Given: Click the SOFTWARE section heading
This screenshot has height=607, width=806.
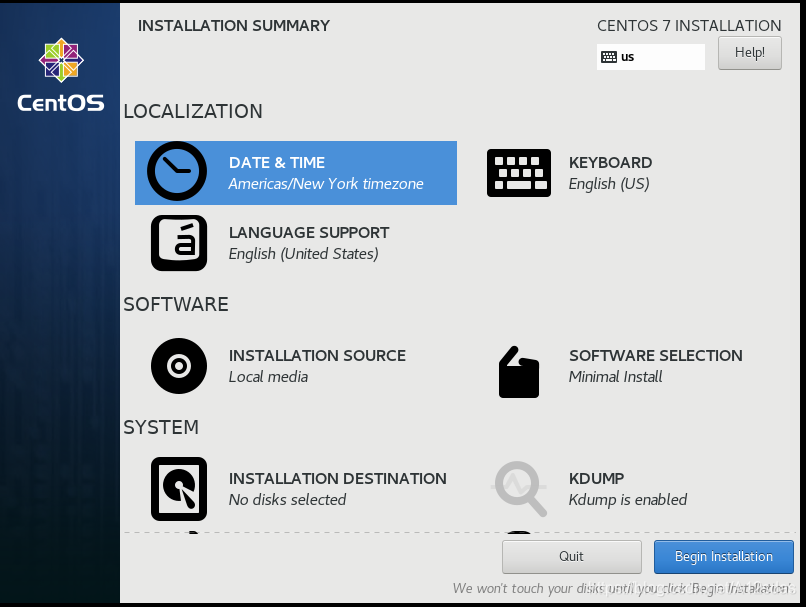Looking at the screenshot, I should click(176, 304).
